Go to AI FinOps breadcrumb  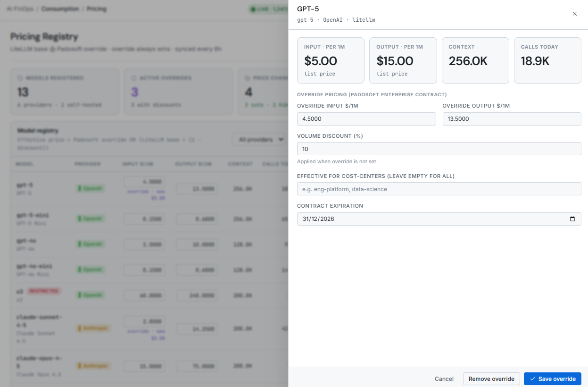[21, 9]
